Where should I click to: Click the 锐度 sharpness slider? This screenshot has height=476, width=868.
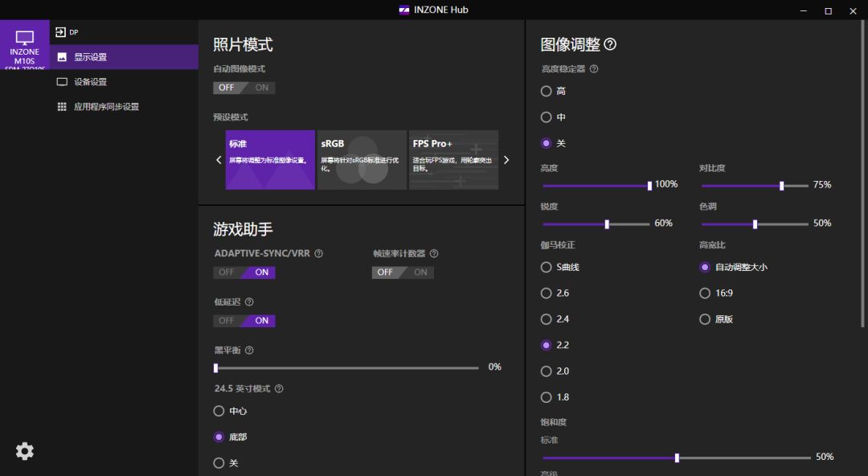pyautogui.click(x=596, y=224)
